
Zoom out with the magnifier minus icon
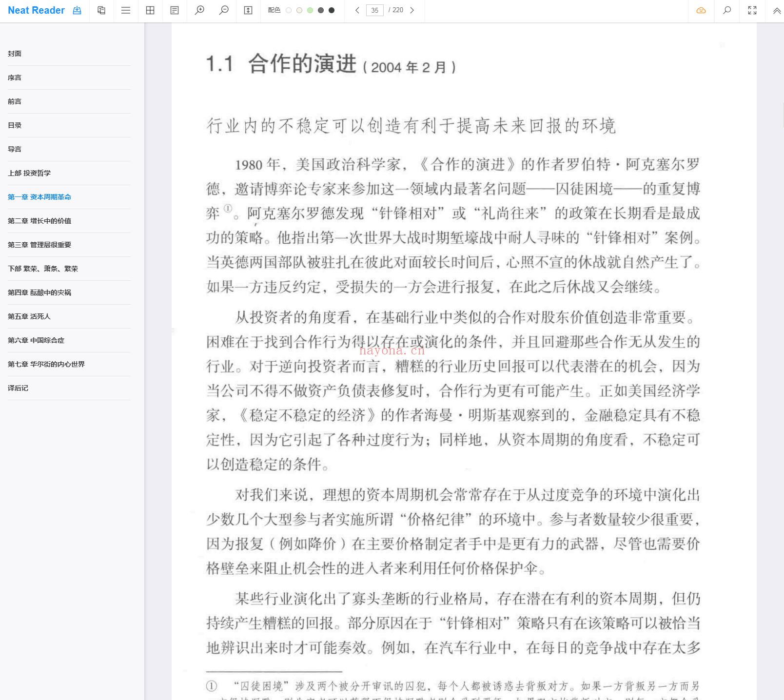point(224,10)
